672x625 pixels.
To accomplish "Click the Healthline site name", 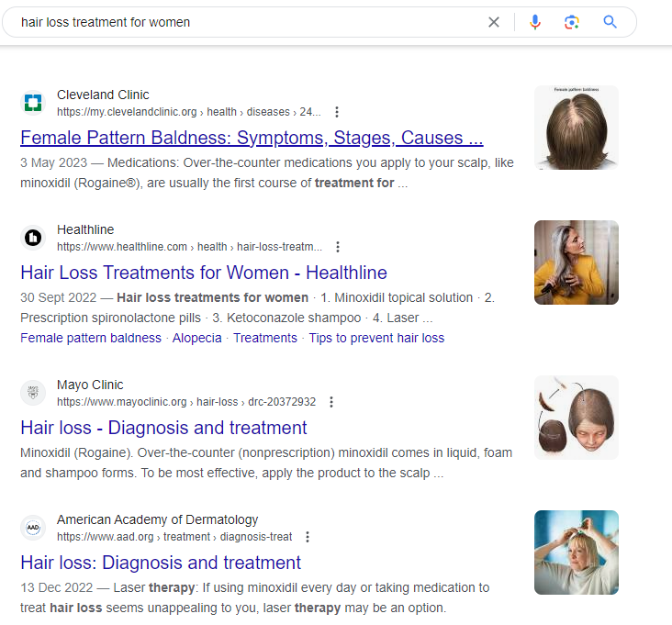I will pyautogui.click(x=85, y=229).
